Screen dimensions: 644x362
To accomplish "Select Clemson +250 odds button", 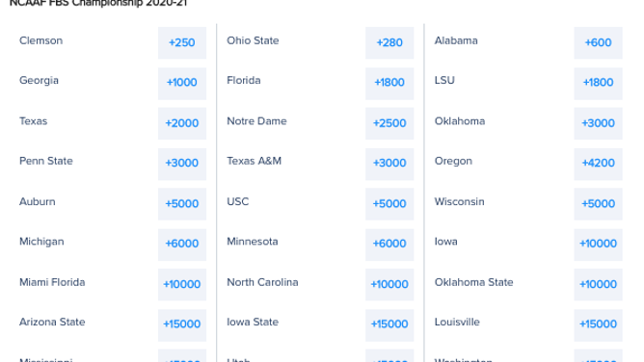I will click(182, 42).
